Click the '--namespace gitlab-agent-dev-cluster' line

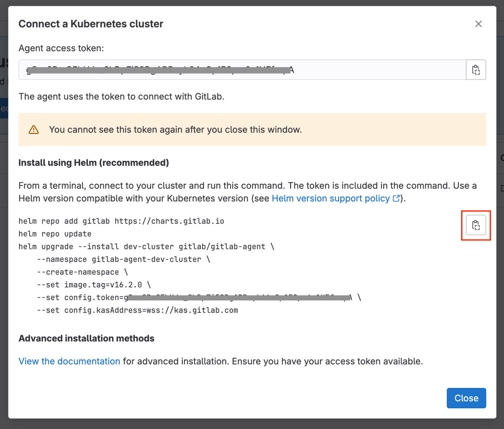(x=123, y=260)
